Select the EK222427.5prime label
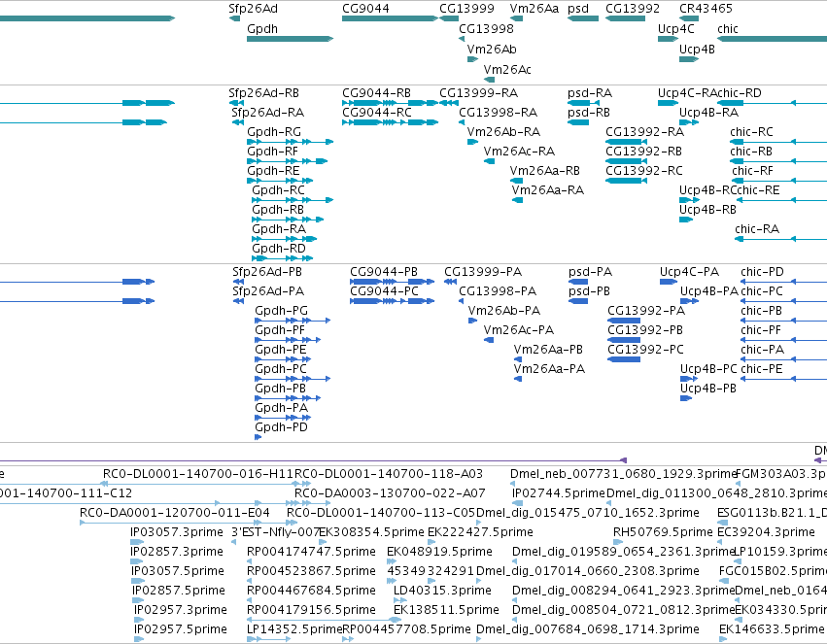Image resolution: width=827 pixels, height=644 pixels. [480, 532]
